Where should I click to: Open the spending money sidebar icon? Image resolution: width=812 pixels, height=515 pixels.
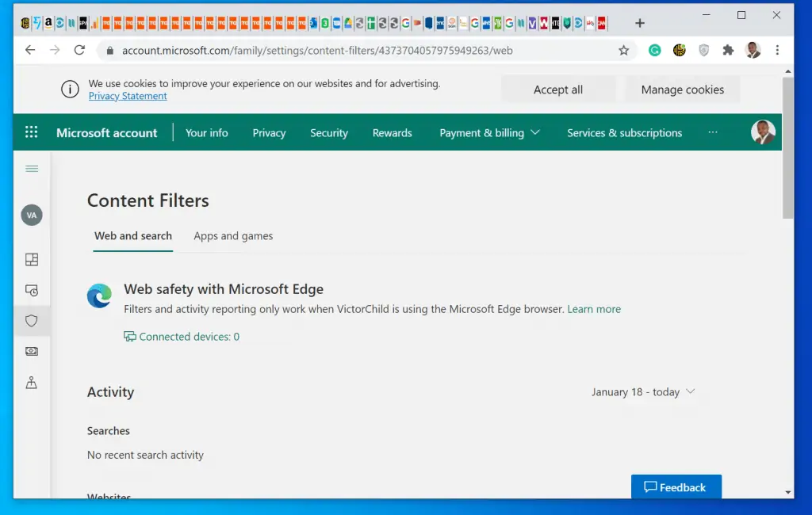point(32,351)
